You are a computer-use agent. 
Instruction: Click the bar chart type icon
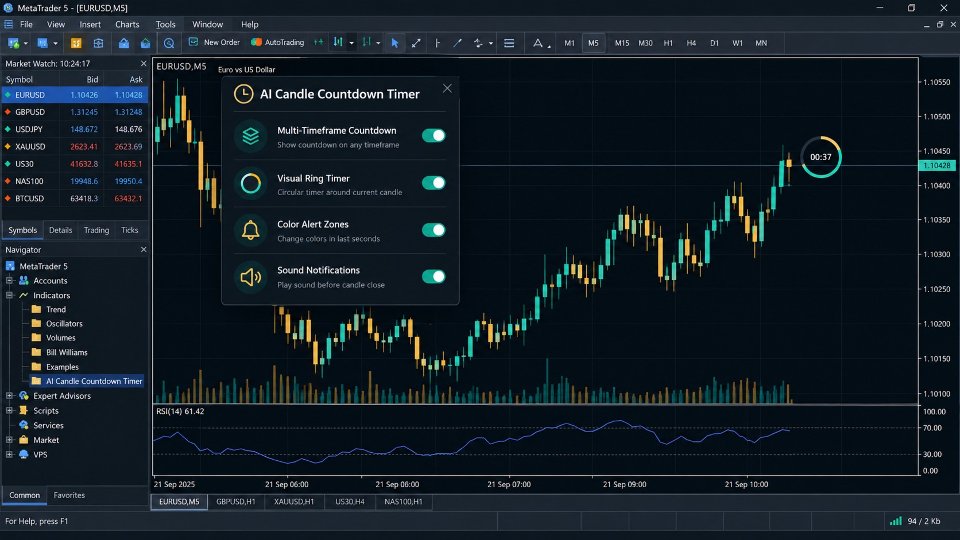coord(338,42)
